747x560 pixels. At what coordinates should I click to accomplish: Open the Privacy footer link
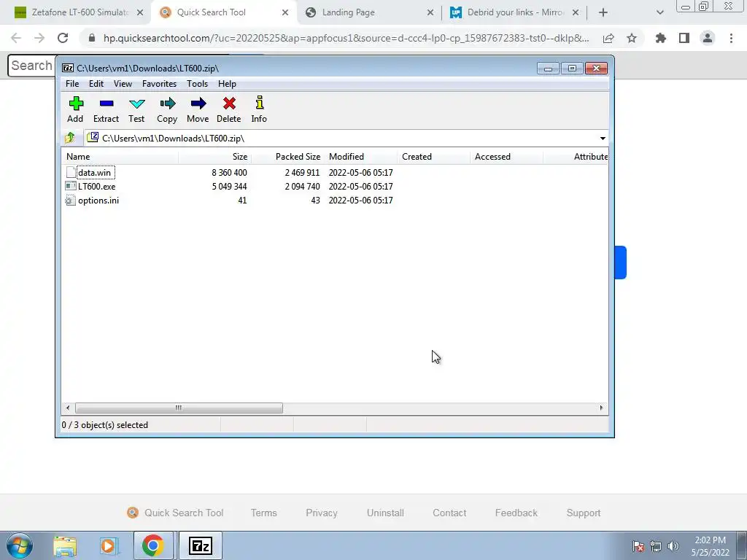coord(322,513)
